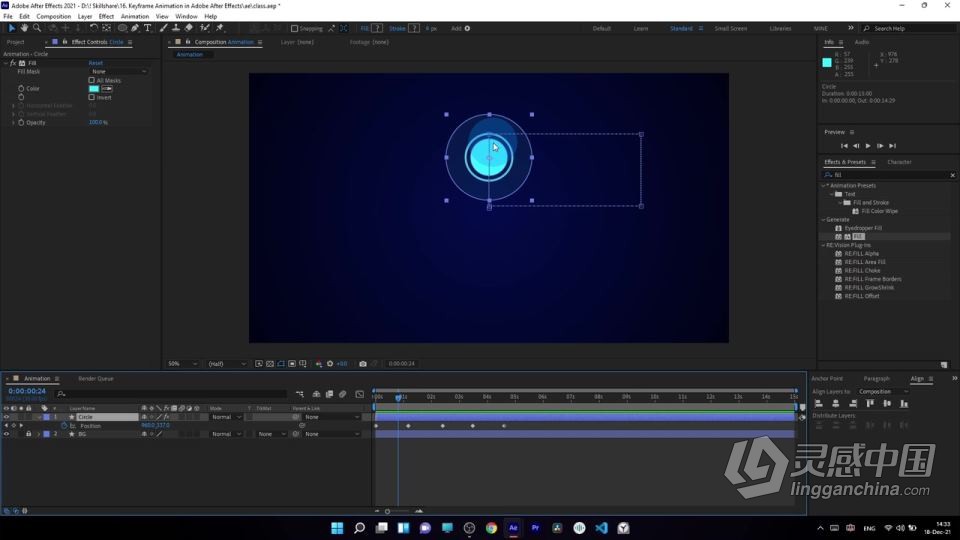This screenshot has width=960, height=540.
Task: Check the Invert checkbox under Fill
Action: point(92,98)
